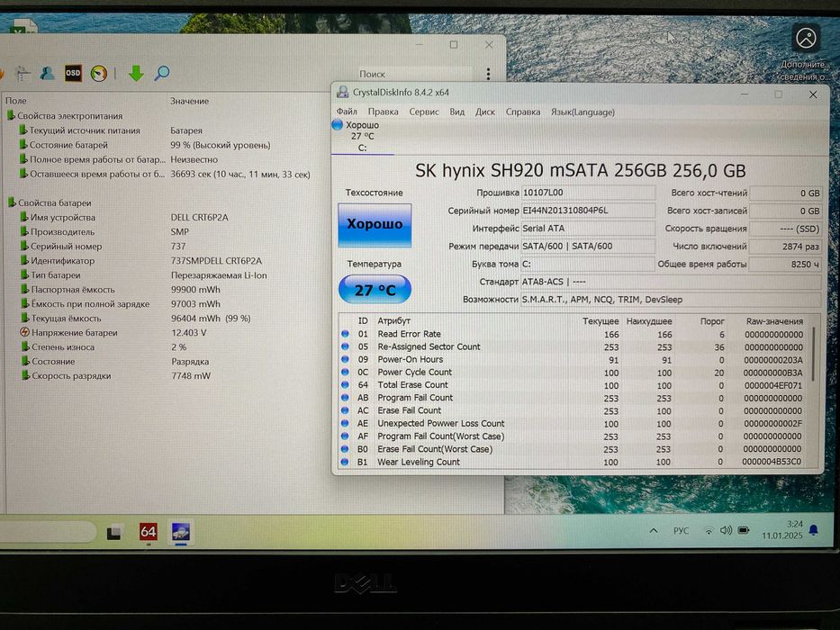
Task: Click the OSD toolbar icon in AIDA64
Action: pos(73,73)
